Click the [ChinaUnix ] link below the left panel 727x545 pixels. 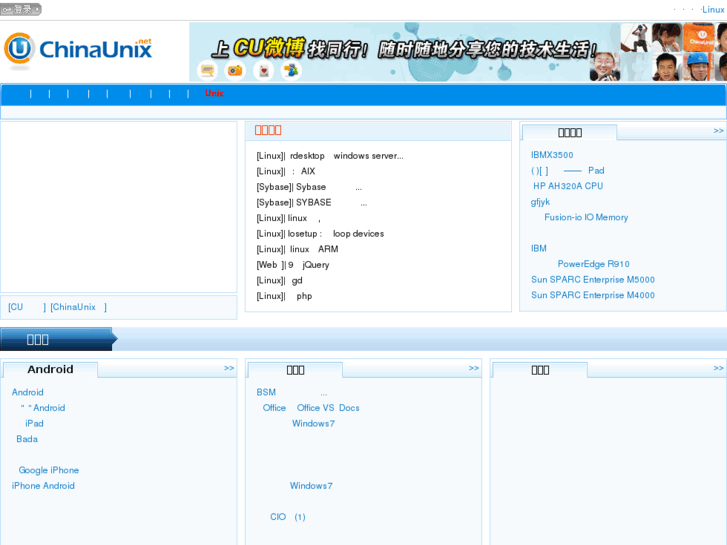coord(78,307)
